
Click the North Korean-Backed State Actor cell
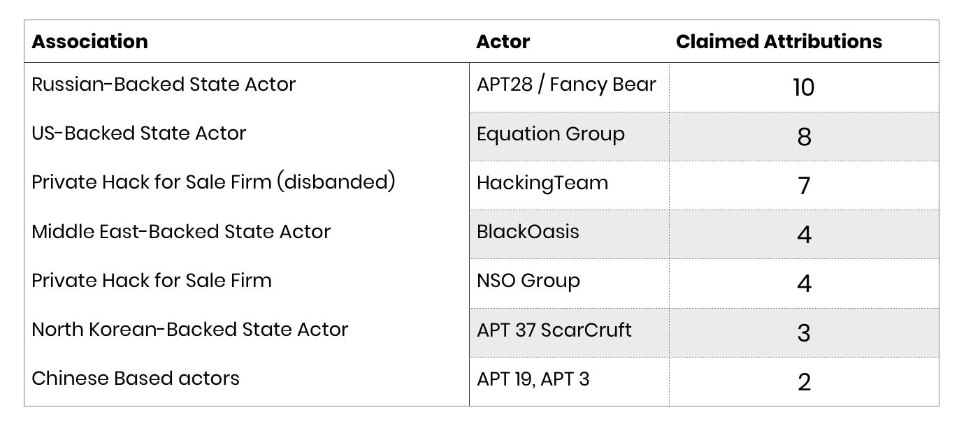(189, 329)
